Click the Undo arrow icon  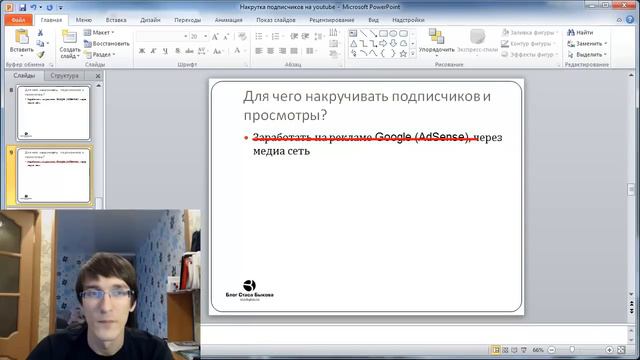point(34,7)
